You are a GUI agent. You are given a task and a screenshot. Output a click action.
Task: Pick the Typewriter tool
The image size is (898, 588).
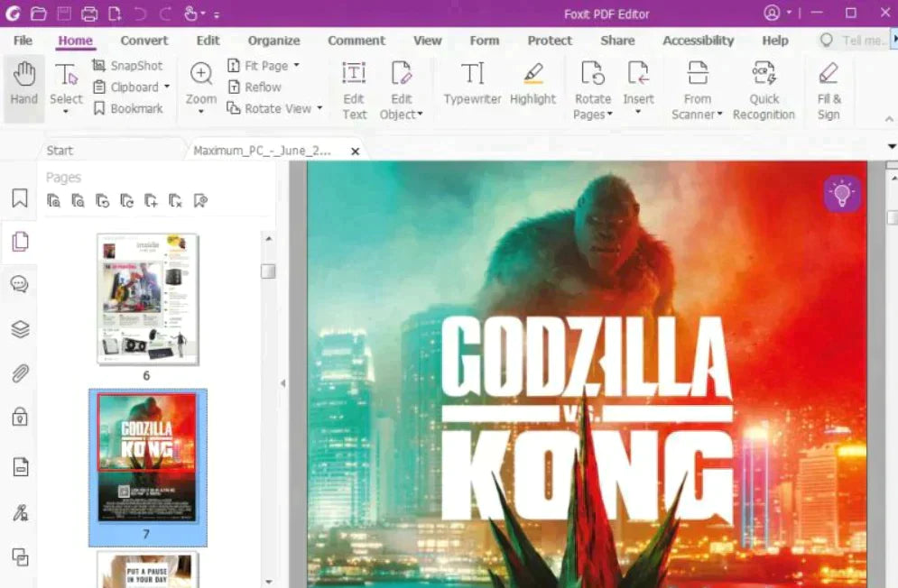pos(472,84)
